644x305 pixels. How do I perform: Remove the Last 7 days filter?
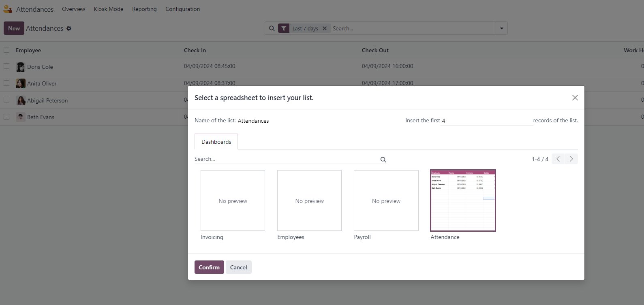point(325,28)
